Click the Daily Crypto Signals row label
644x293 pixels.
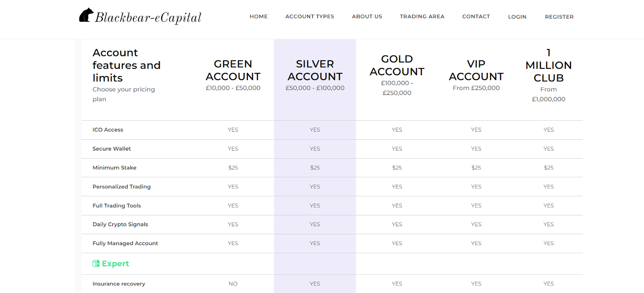(x=120, y=225)
